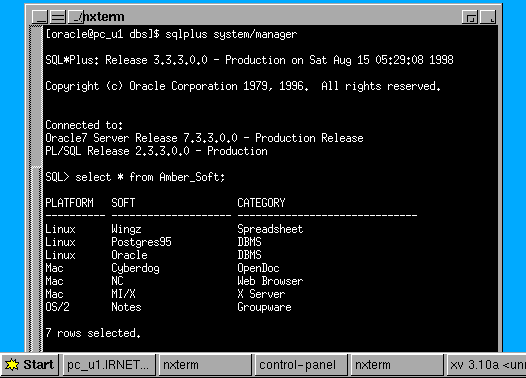
Task: Click the 'Groupware' category value
Action: (x=264, y=307)
